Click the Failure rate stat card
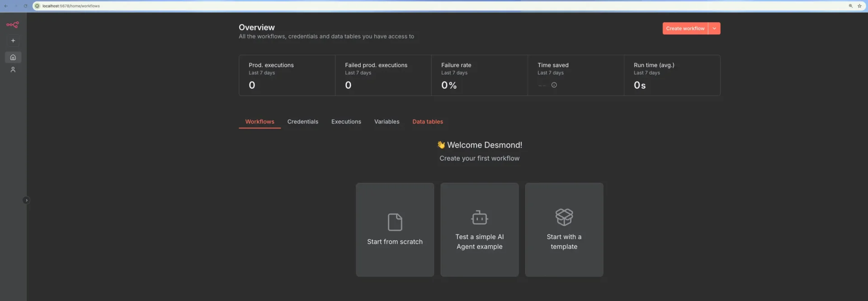 tap(480, 75)
